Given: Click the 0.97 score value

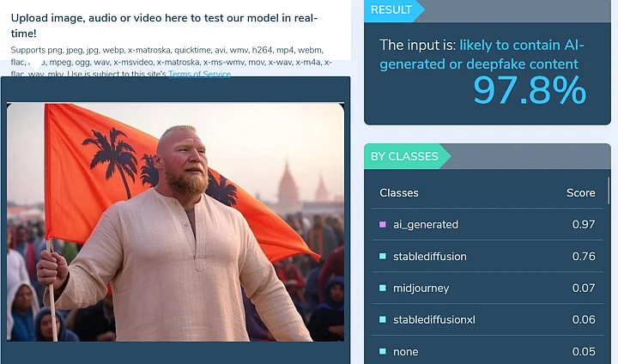Looking at the screenshot, I should (584, 224).
